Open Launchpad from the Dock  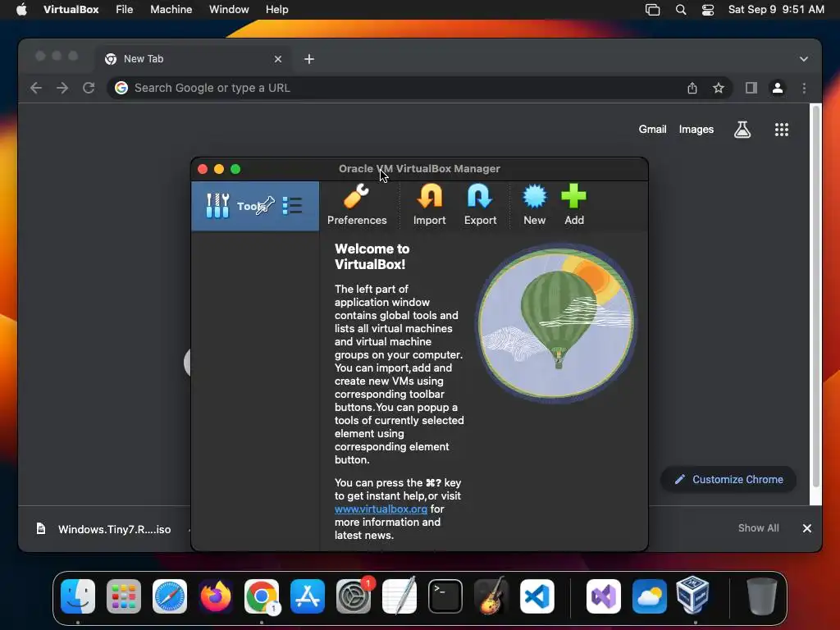(124, 596)
